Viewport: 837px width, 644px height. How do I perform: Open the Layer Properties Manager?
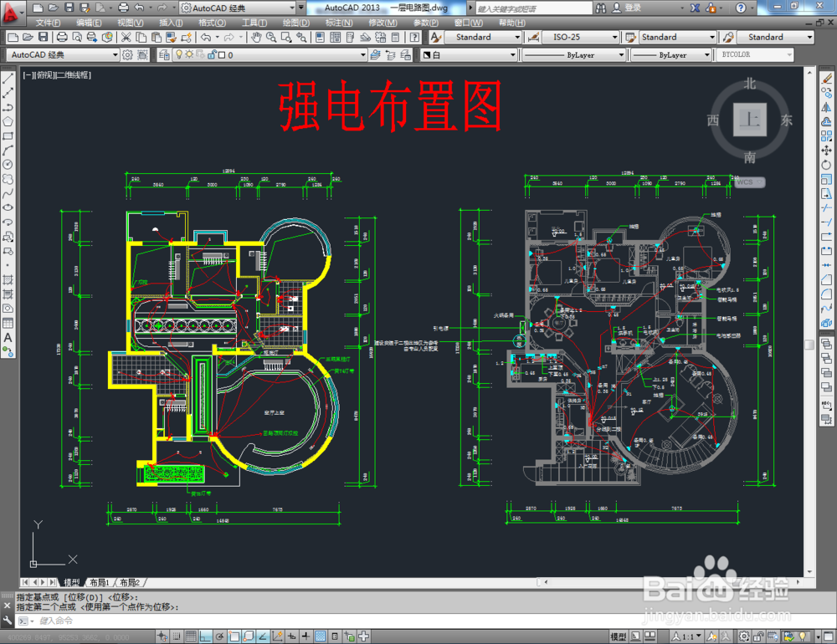[164, 55]
